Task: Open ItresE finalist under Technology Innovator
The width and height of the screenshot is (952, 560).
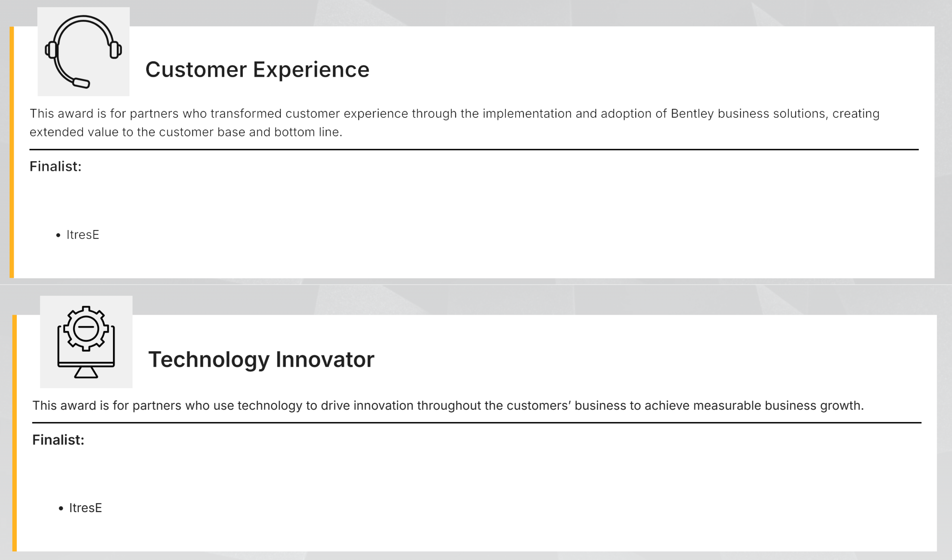Action: pos(86,508)
